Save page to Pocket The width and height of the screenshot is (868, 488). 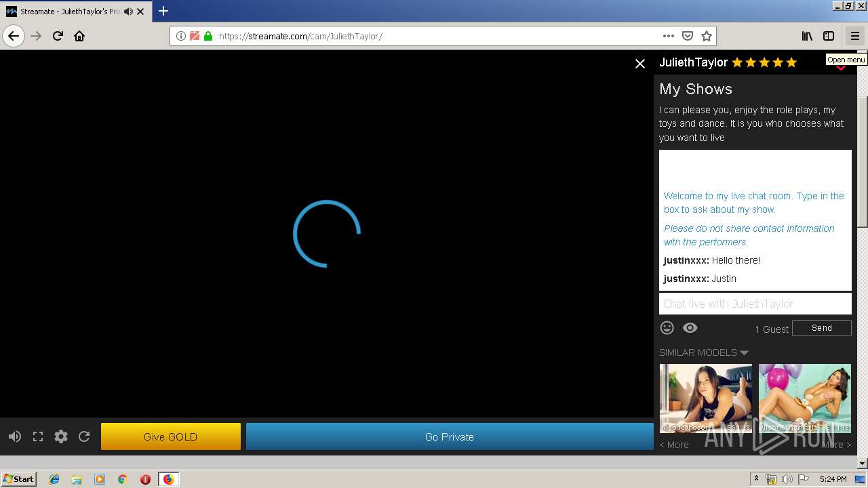click(x=688, y=36)
